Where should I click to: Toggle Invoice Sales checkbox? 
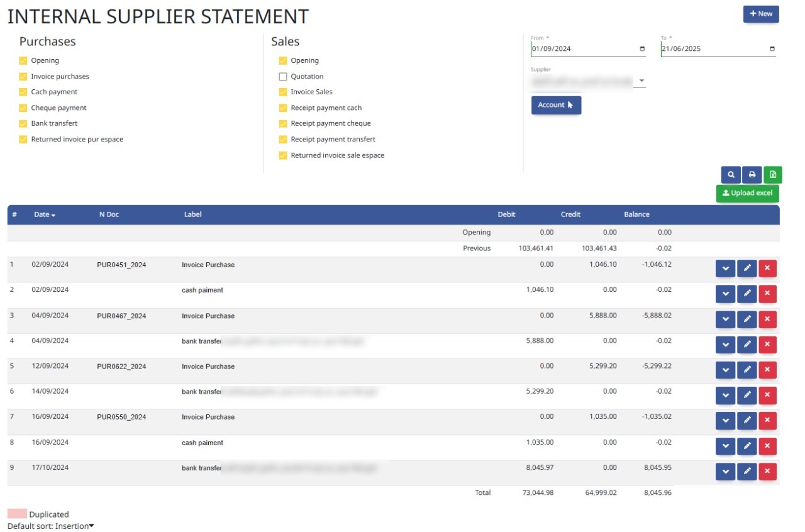tap(283, 92)
